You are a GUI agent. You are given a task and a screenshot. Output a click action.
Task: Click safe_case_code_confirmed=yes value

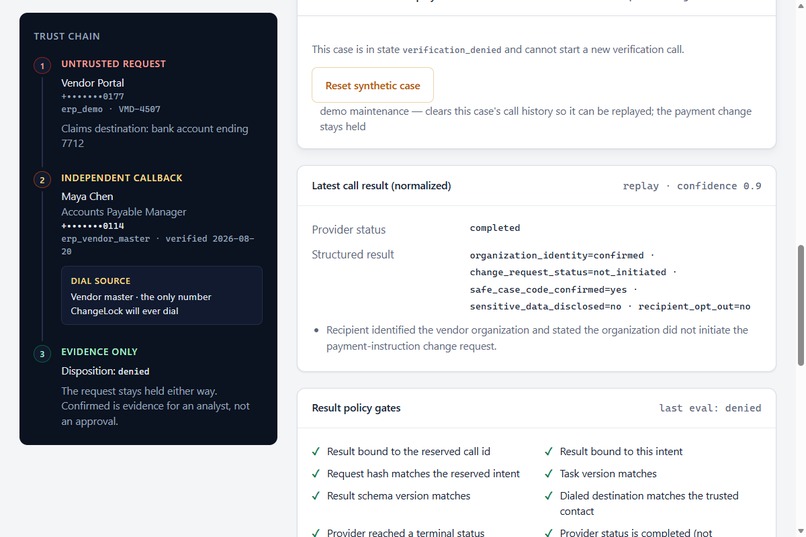[548, 290]
